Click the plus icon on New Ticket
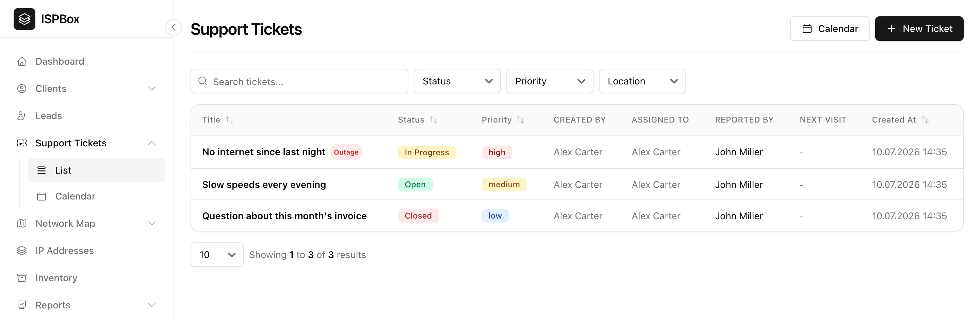Viewport: 980px width, 320px height. click(892, 29)
